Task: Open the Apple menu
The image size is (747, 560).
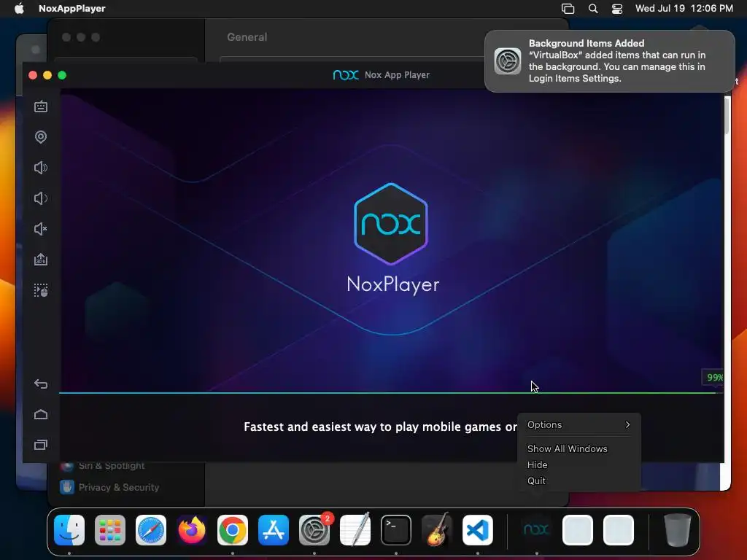Action: pos(19,9)
